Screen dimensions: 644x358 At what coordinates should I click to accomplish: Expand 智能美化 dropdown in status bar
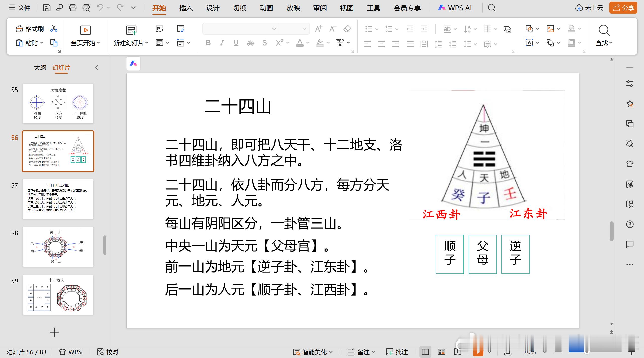[x=331, y=352]
